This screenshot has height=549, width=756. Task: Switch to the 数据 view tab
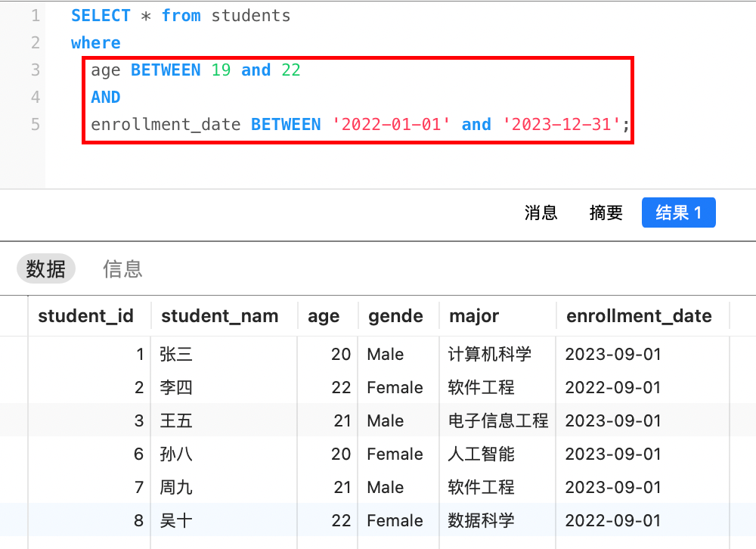pyautogui.click(x=46, y=268)
